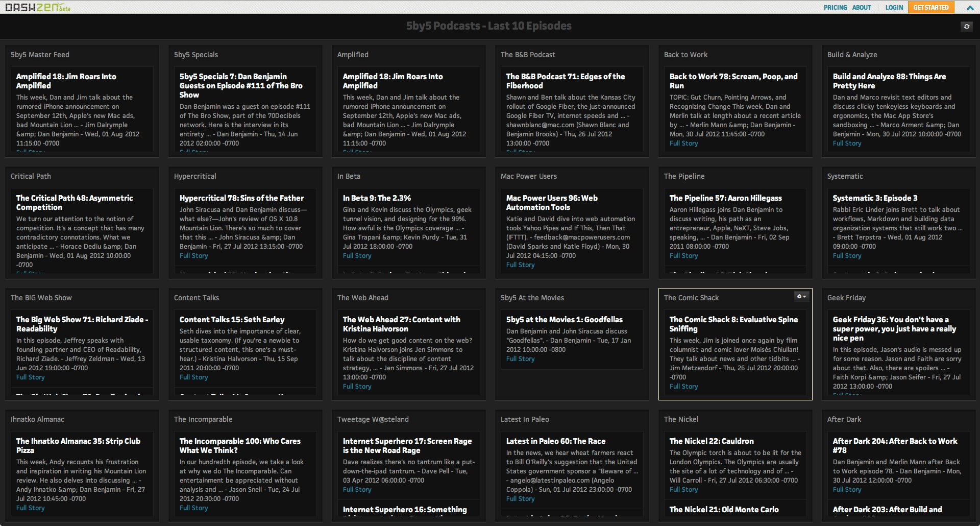
Task: Select the 5by5 Master Feed widget header
Action: pos(40,55)
